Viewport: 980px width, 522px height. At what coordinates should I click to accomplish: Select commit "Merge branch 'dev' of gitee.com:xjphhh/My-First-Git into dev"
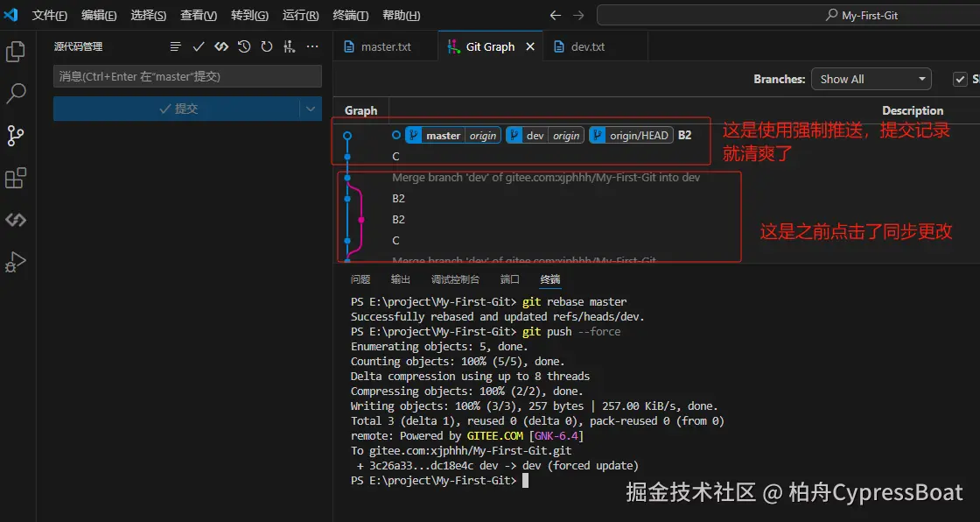[x=546, y=178]
